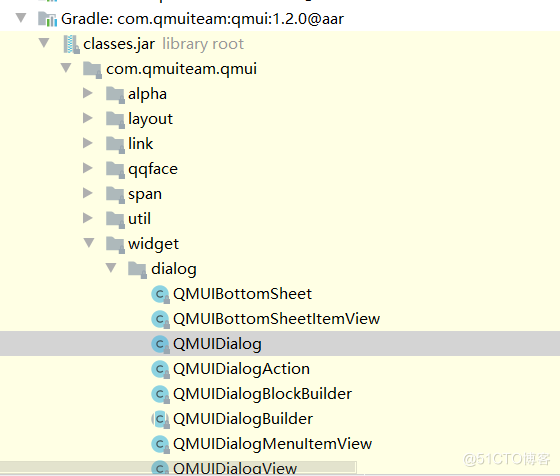This screenshot has height=476, width=560.
Task: Expand the alpha package
Action: point(88,93)
